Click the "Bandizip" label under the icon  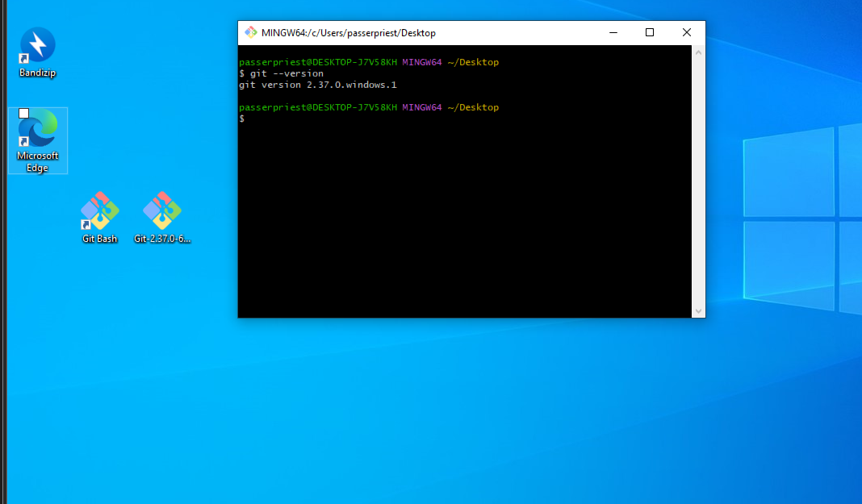coord(37,73)
